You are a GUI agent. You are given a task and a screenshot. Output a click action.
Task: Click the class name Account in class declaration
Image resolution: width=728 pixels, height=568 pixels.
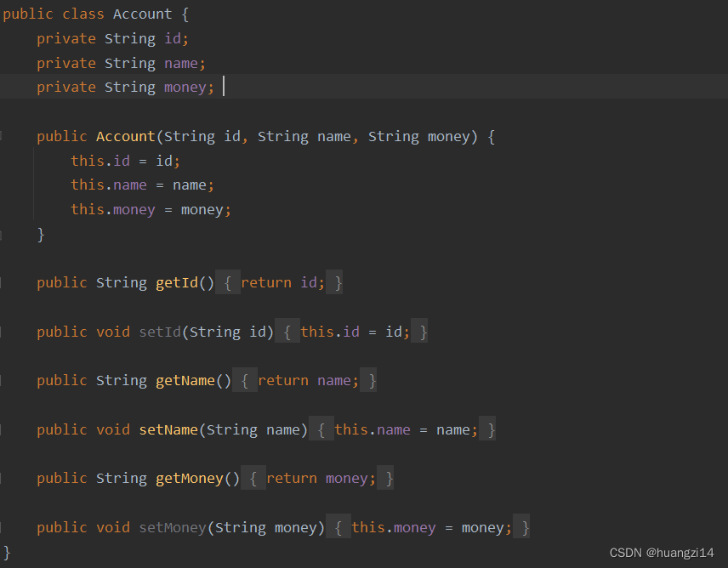click(143, 14)
